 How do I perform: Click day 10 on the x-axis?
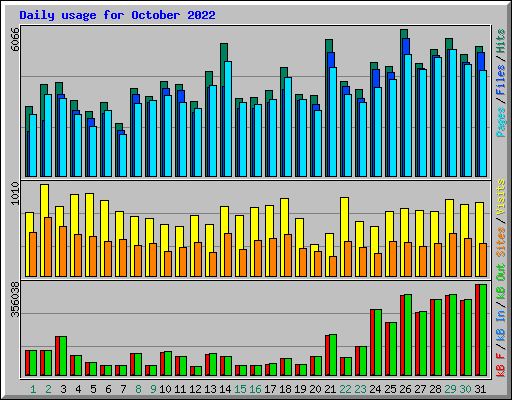coord(165,389)
